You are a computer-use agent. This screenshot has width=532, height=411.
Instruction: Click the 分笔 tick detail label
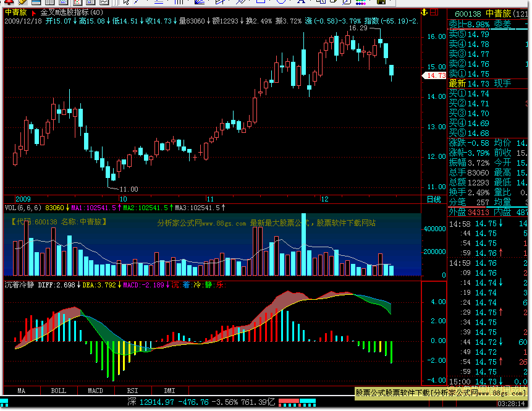[457, 202]
